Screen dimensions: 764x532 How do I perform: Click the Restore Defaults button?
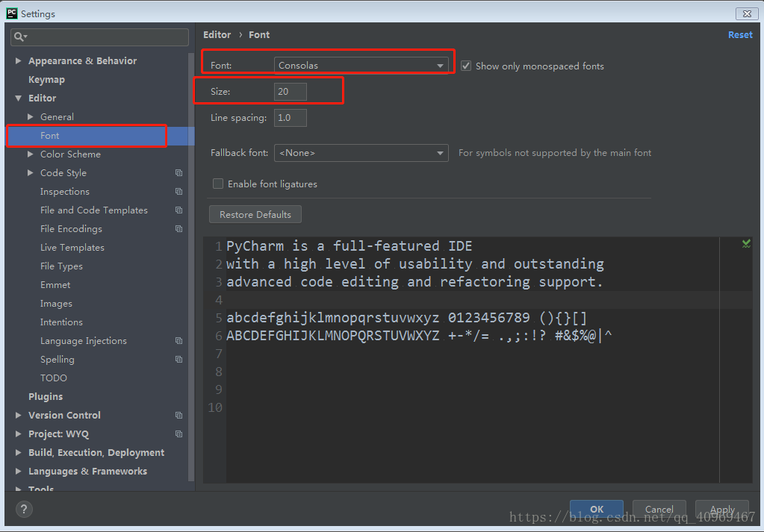click(x=255, y=215)
